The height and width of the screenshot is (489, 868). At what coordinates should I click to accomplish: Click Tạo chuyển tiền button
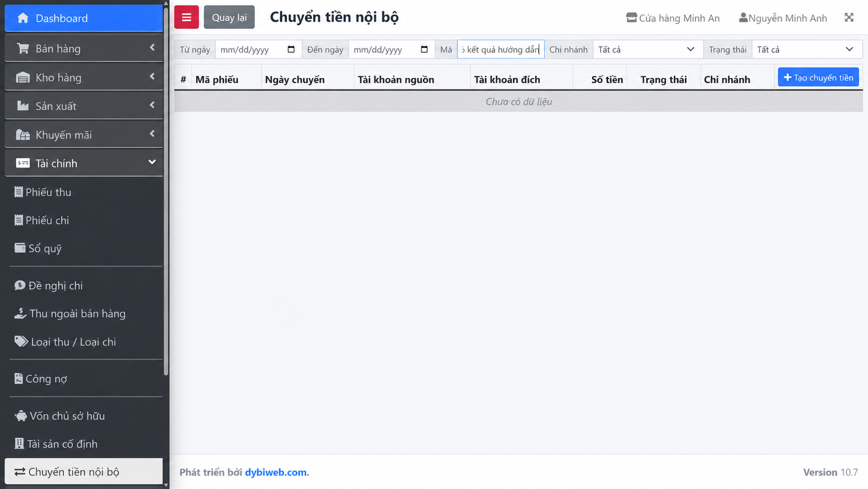(818, 77)
